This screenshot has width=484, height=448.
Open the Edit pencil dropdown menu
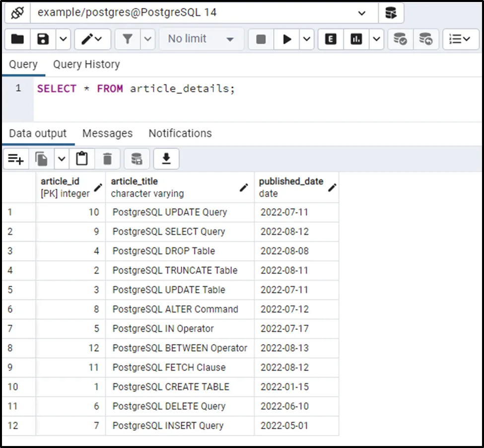click(x=92, y=39)
